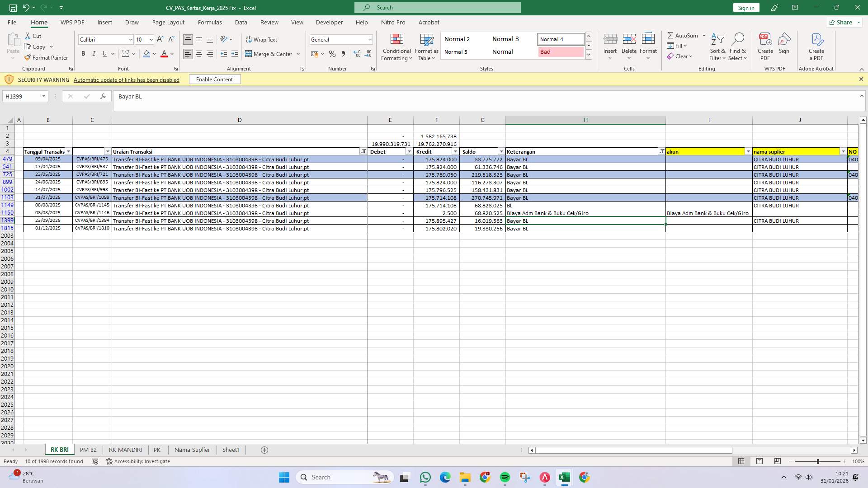The width and height of the screenshot is (868, 488).
Task: Open WhatsApp from the taskbar
Action: tap(425, 477)
